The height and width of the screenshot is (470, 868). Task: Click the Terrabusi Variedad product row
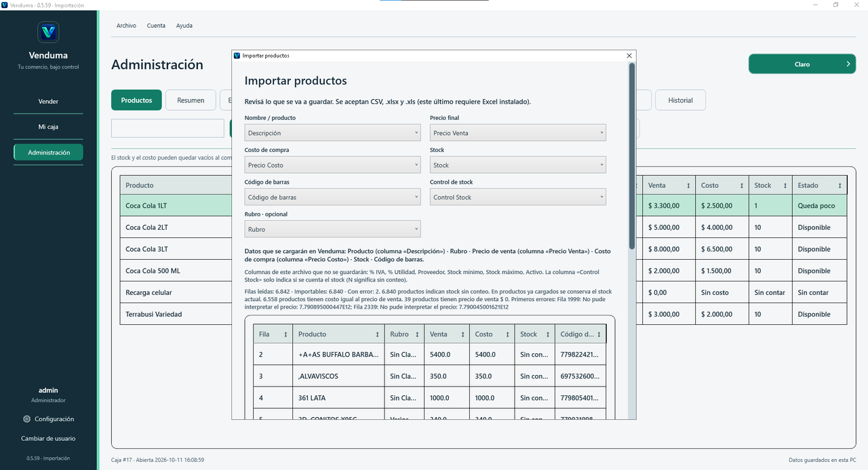(x=484, y=314)
